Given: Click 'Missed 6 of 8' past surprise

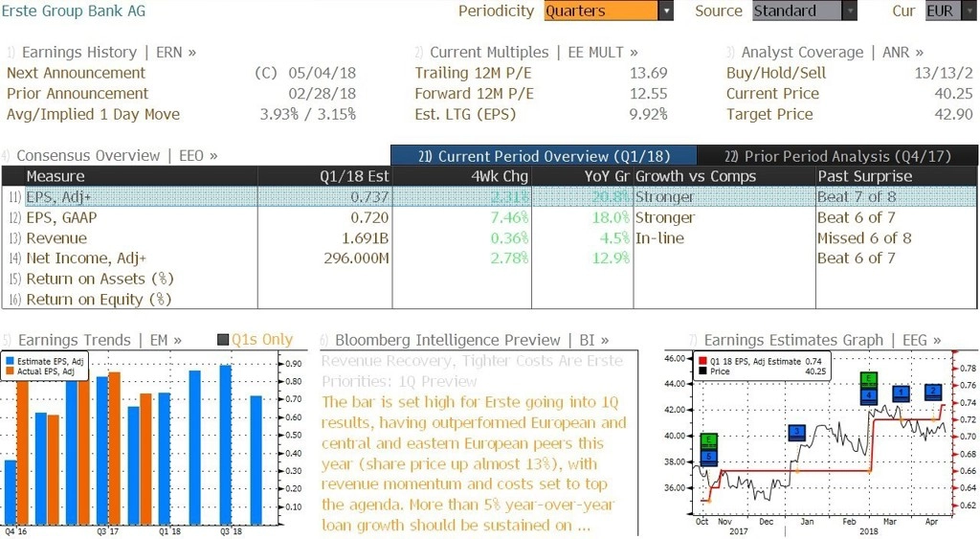Looking at the screenshot, I should tap(864, 238).
